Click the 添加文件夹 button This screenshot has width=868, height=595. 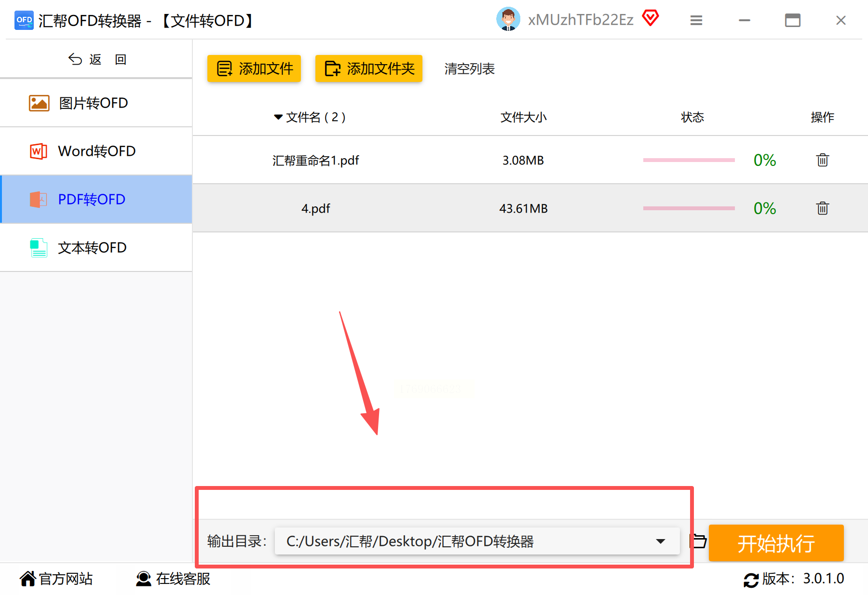coord(369,68)
